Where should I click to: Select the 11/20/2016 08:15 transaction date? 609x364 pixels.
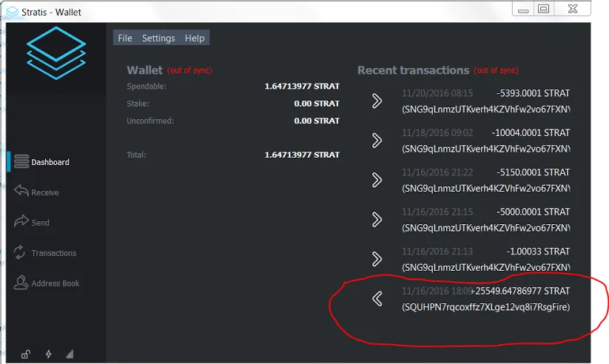pyautogui.click(x=437, y=93)
